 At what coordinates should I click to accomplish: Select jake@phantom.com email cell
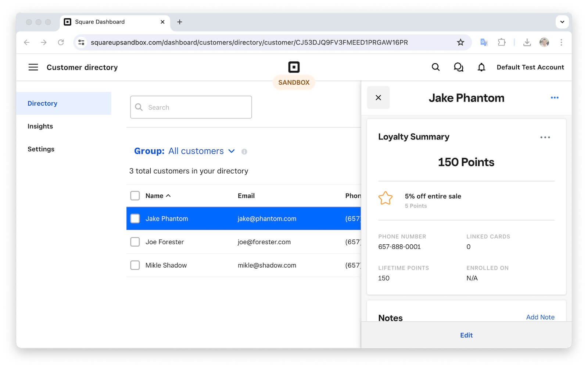pyautogui.click(x=267, y=219)
